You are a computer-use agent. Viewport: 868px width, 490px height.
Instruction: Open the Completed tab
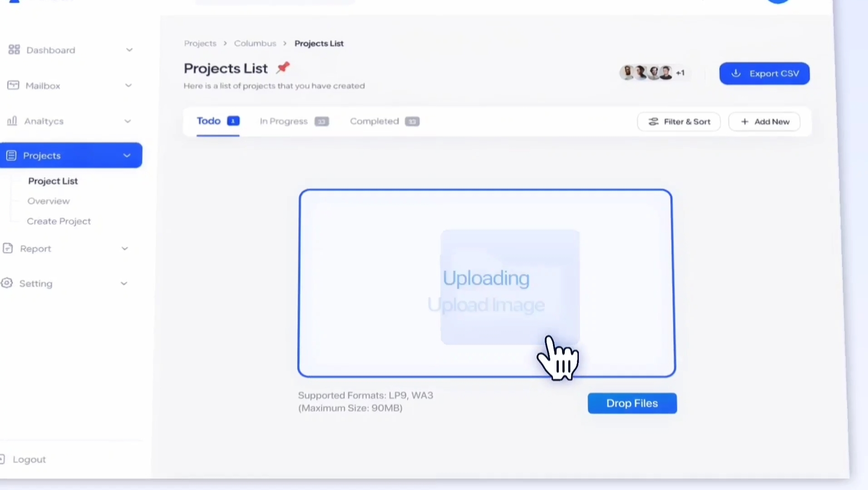pos(374,121)
